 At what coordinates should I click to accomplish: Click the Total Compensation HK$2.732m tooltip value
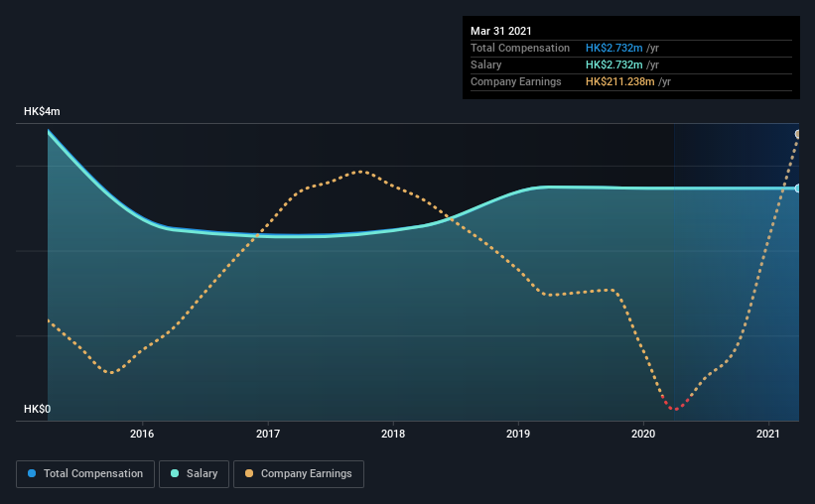click(x=613, y=48)
